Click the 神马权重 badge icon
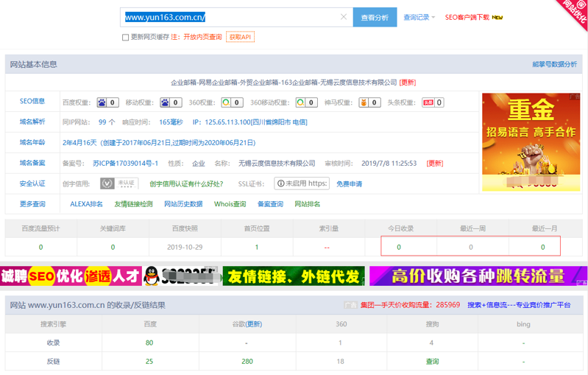This screenshot has height=375, width=588. [369, 102]
